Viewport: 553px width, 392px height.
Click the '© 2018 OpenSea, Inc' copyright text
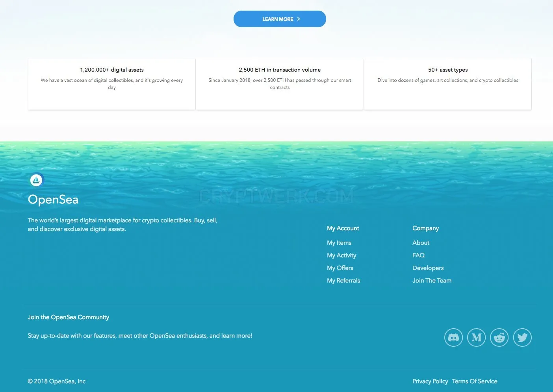pos(57,381)
